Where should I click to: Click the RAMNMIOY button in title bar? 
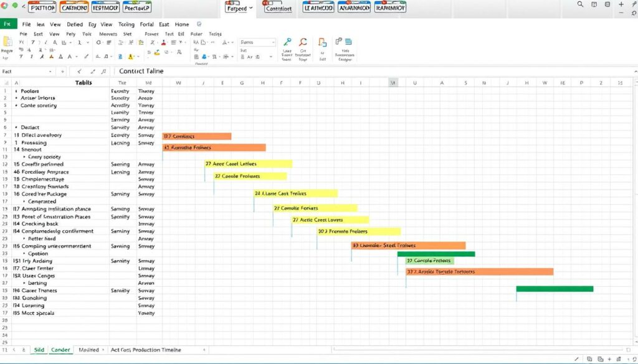(390, 7)
